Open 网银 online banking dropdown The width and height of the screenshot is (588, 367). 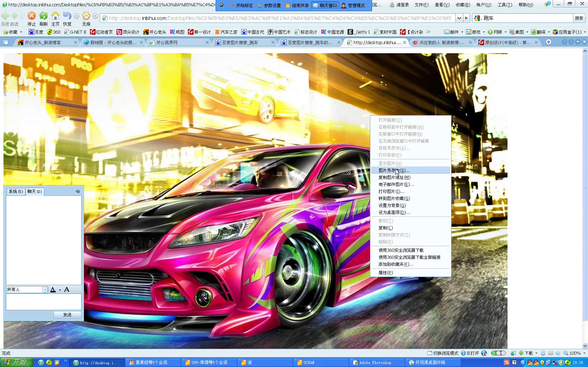497,32
